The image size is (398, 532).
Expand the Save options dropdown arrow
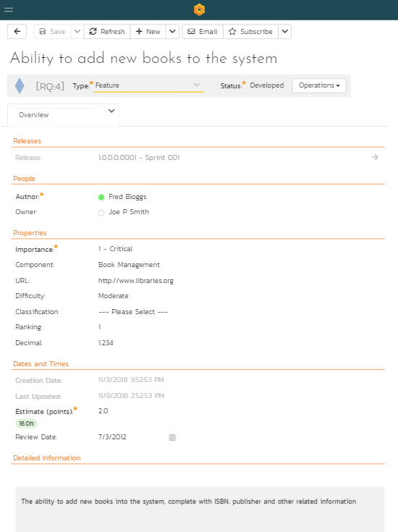tap(77, 32)
